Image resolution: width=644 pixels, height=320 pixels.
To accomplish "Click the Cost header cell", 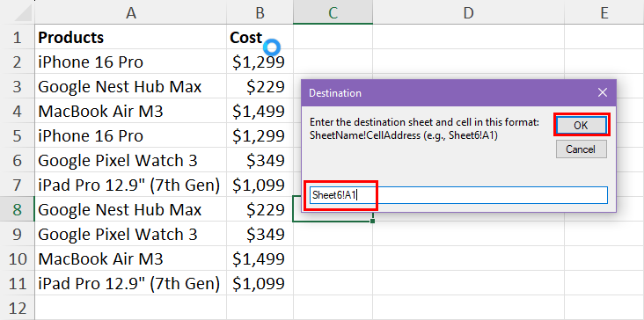I will 260,37.
